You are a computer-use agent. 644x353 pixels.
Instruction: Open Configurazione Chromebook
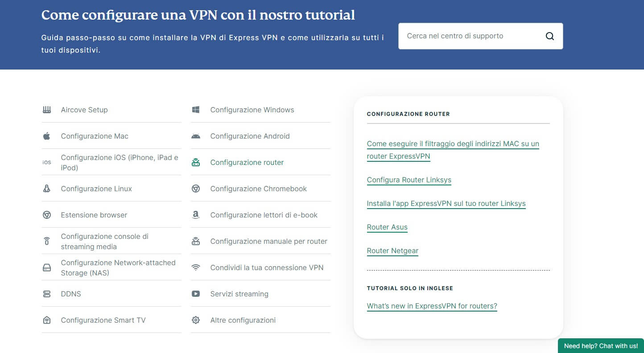coord(259,189)
